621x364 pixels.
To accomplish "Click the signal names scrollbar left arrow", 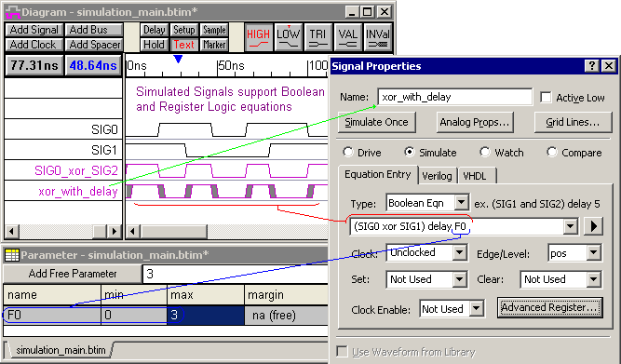I will point(12,231).
